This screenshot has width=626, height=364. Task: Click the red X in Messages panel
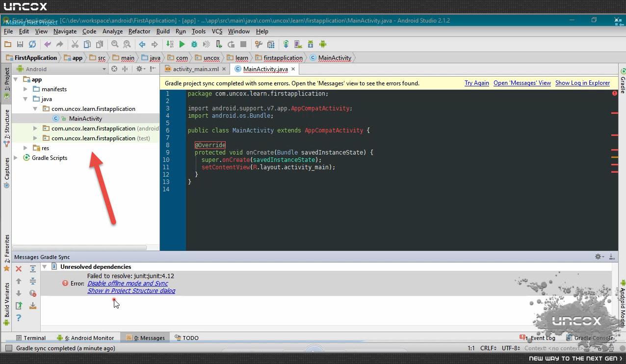[19, 269]
